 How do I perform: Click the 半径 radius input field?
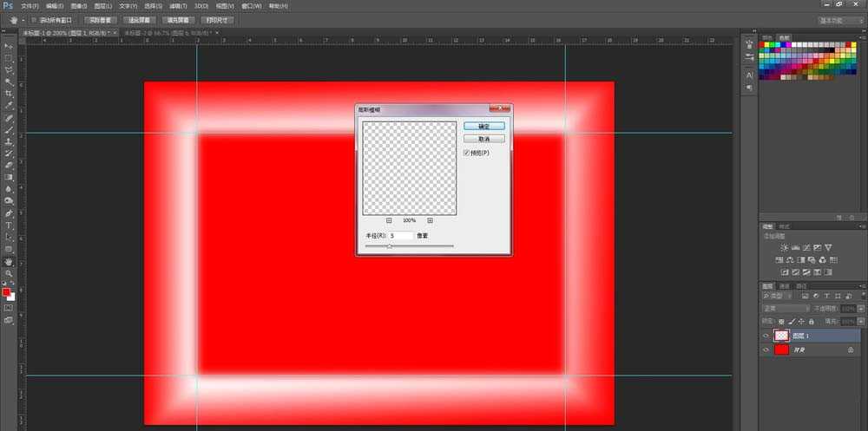click(x=400, y=235)
